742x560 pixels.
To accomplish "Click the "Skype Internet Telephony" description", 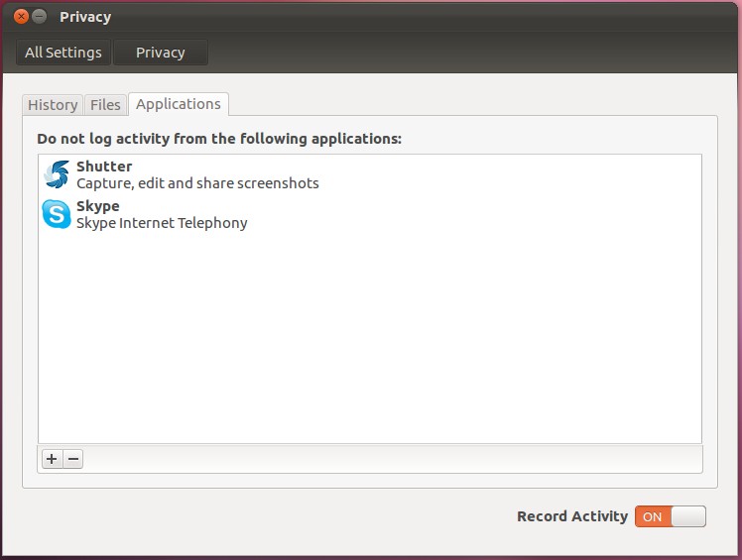I will (x=162, y=223).
